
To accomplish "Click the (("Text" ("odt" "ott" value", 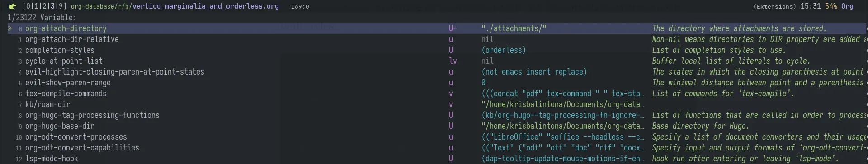I will (x=563, y=148).
